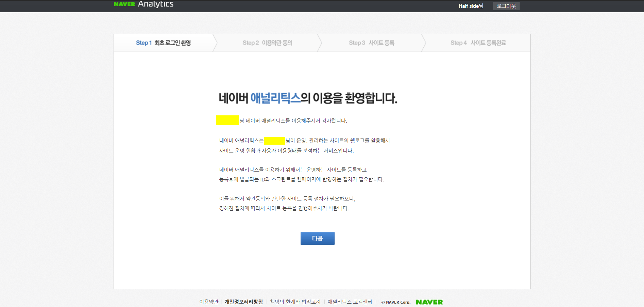Click the line mentioning 웹로그를 활용해서
This screenshot has height=307, width=644.
305,141
